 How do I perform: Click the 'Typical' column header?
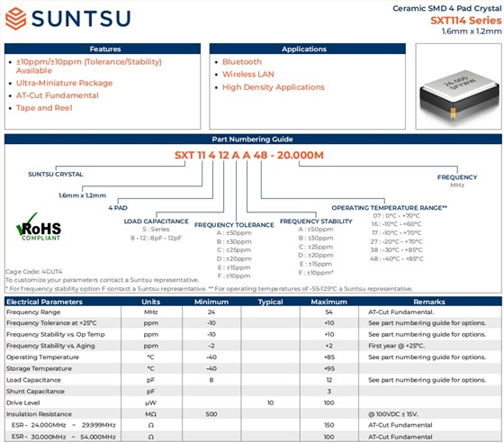[x=270, y=302]
